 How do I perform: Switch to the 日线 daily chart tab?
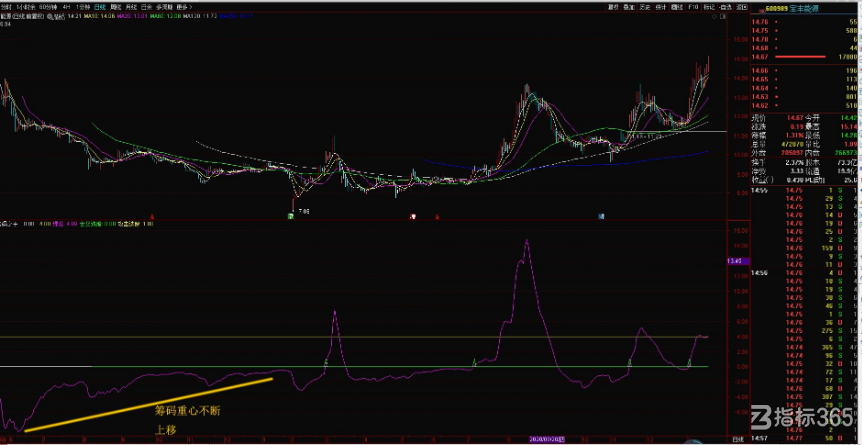(x=100, y=7)
